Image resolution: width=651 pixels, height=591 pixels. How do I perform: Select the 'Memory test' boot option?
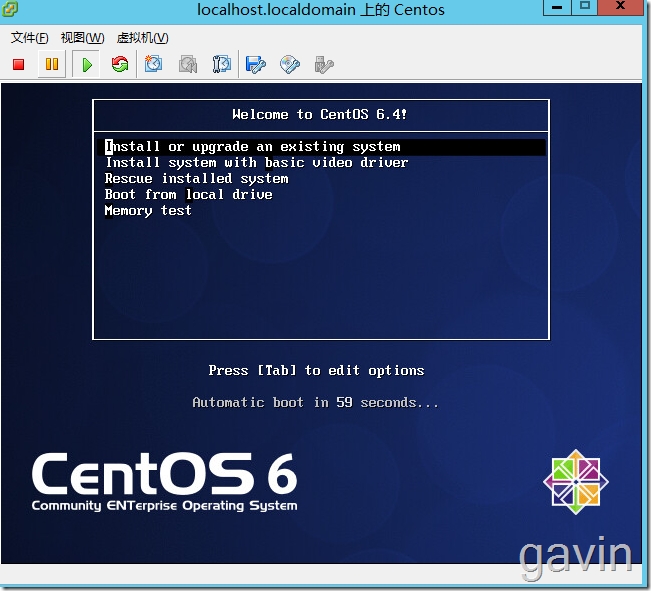coord(148,211)
